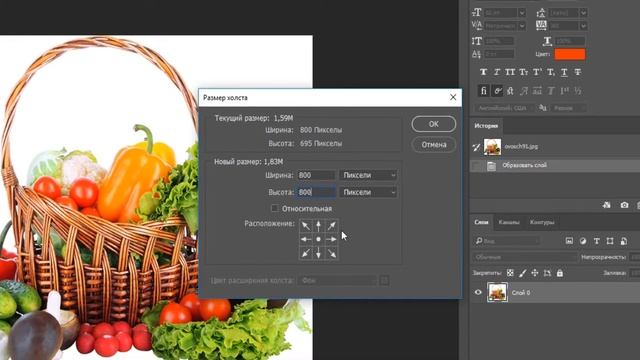Filter layers by pixel layers icon

click(569, 241)
